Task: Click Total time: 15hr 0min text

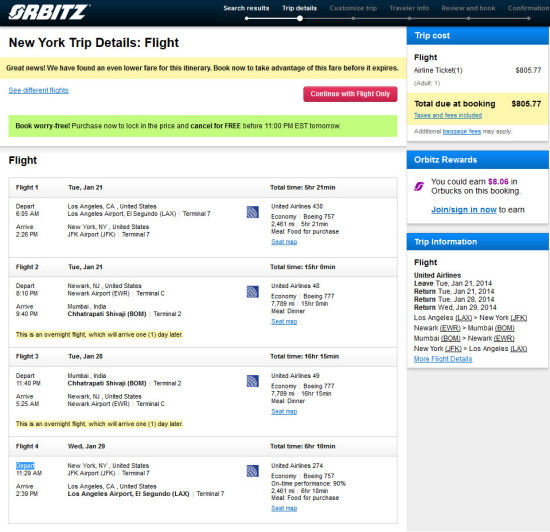Action: pos(303,267)
